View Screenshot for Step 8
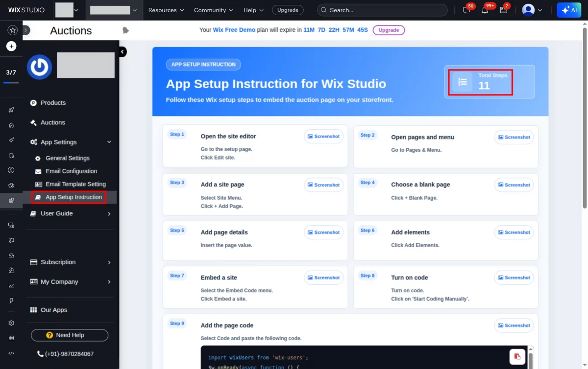 [514, 277]
